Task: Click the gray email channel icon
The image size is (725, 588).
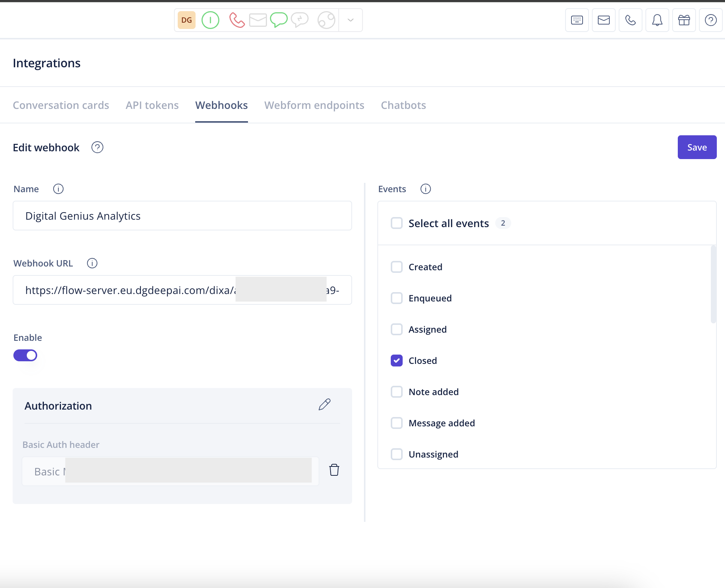Action: [258, 20]
